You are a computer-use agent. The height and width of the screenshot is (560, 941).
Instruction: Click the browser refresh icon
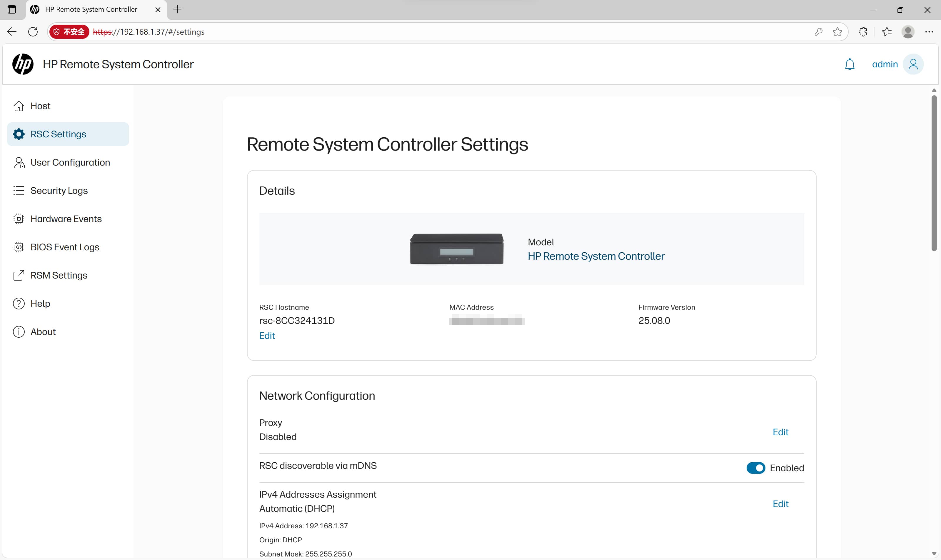[33, 32]
